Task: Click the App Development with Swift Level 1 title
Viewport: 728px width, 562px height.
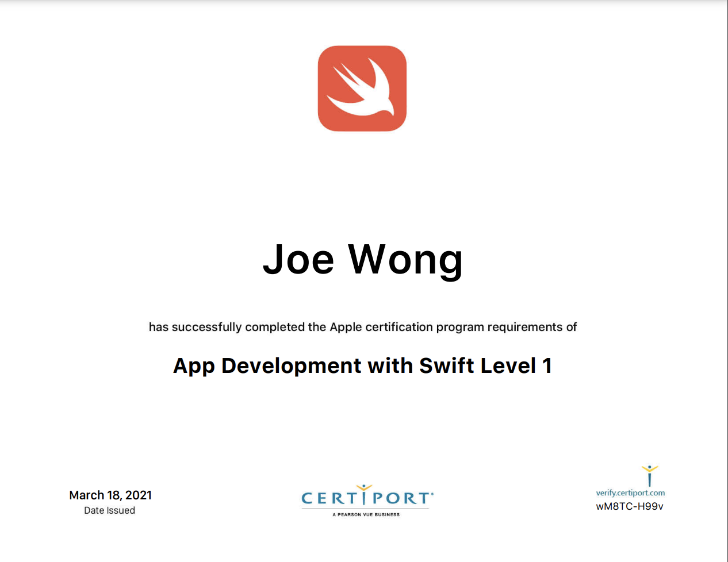Action: point(362,365)
